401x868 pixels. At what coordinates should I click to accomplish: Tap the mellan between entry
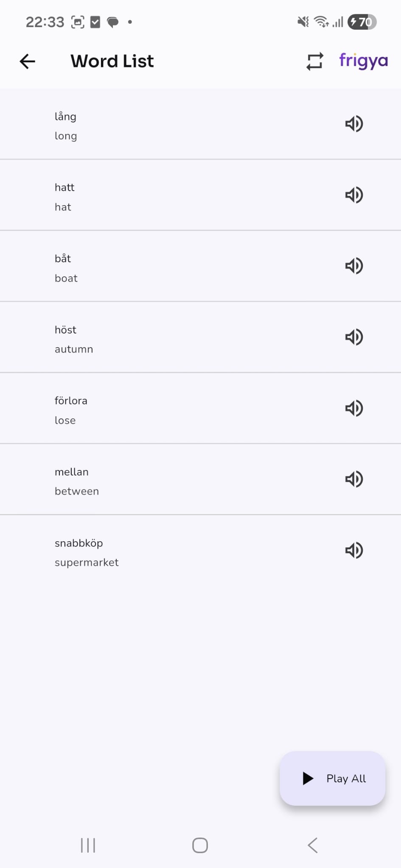(x=200, y=479)
